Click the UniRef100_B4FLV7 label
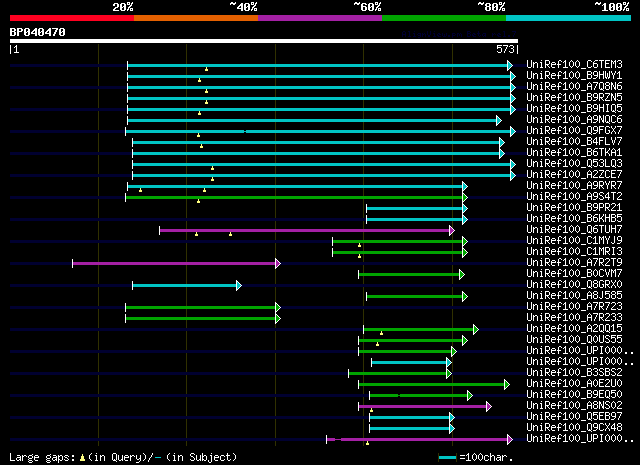The image size is (640, 465). pyautogui.click(x=574, y=142)
